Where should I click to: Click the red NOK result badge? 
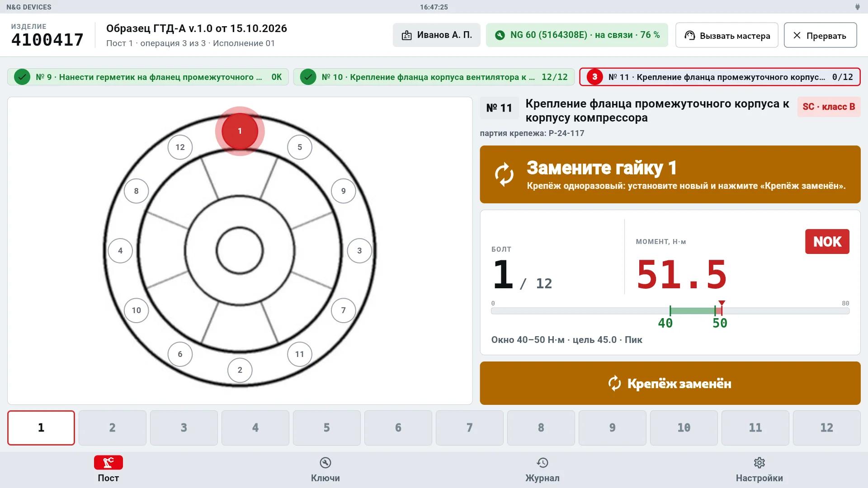pos(827,241)
